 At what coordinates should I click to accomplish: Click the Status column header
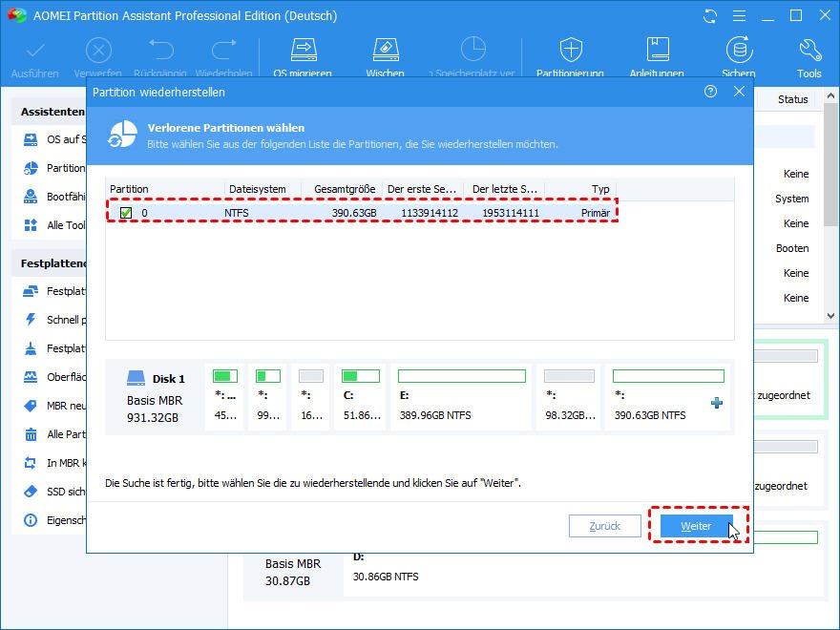coord(792,99)
